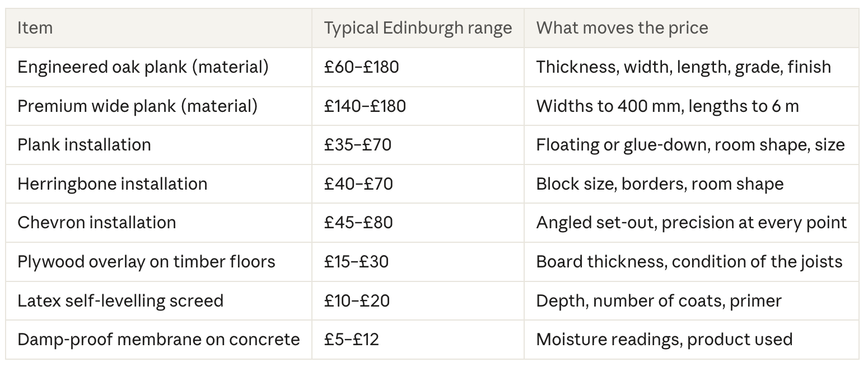Screen dimensions: 868x367
Task: Click the £45–£80 price cell
Action: [x=418, y=223]
